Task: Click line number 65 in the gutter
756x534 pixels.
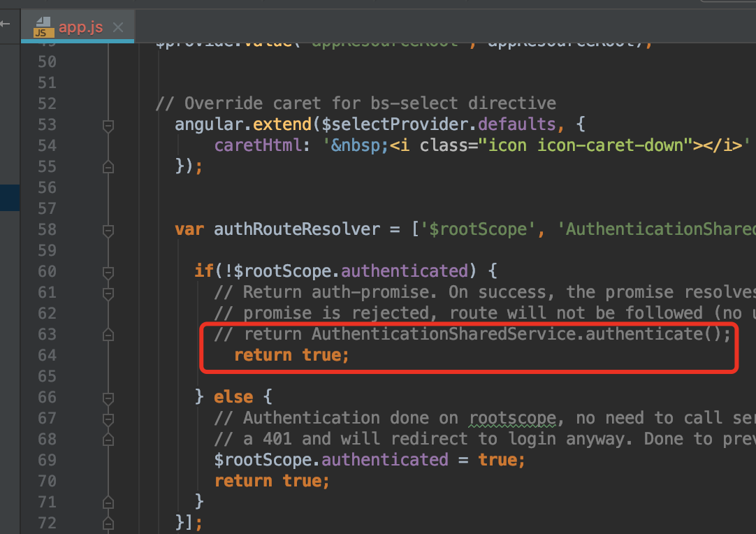Action: point(48,376)
